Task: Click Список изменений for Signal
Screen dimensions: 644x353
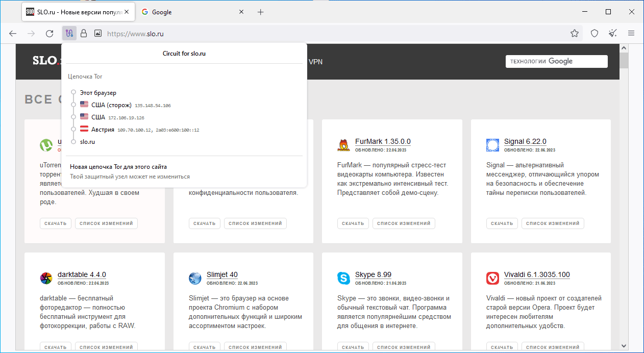Action: pyautogui.click(x=553, y=223)
